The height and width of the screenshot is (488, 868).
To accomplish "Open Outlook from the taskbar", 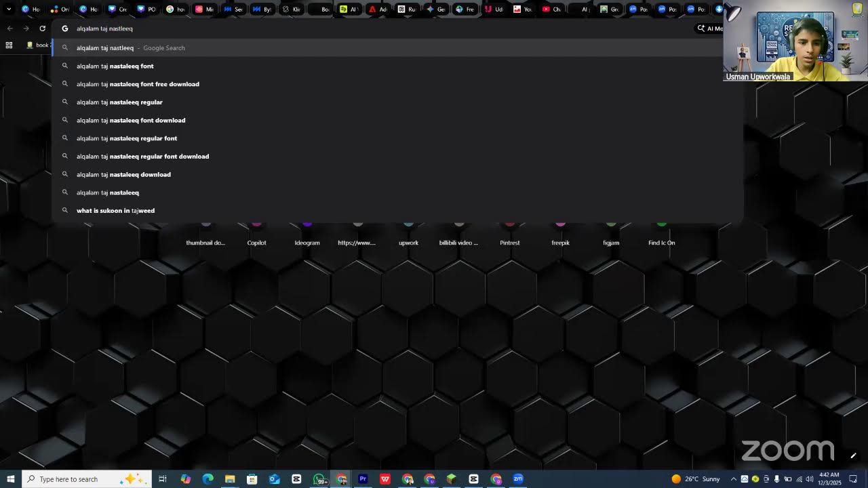I will point(274,479).
